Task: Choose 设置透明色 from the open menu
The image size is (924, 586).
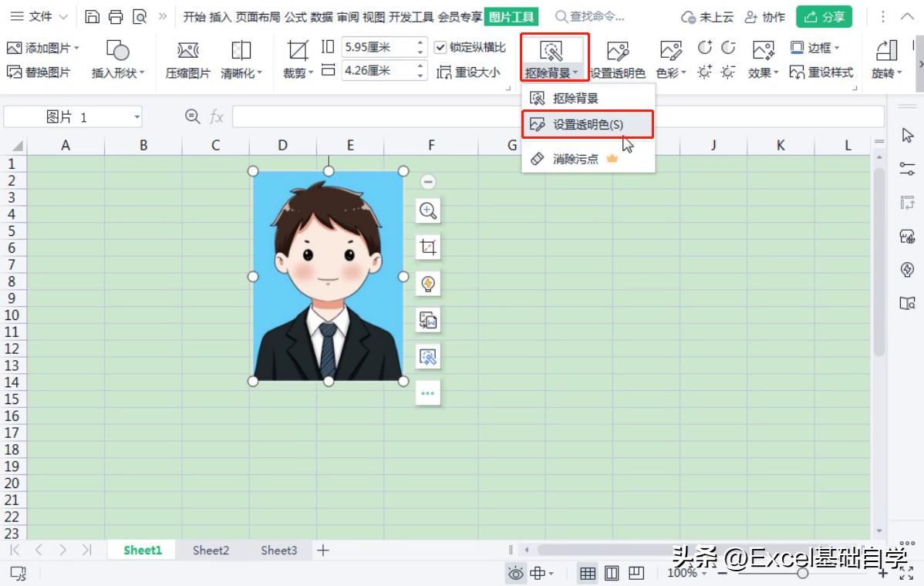Action: pyautogui.click(x=588, y=123)
